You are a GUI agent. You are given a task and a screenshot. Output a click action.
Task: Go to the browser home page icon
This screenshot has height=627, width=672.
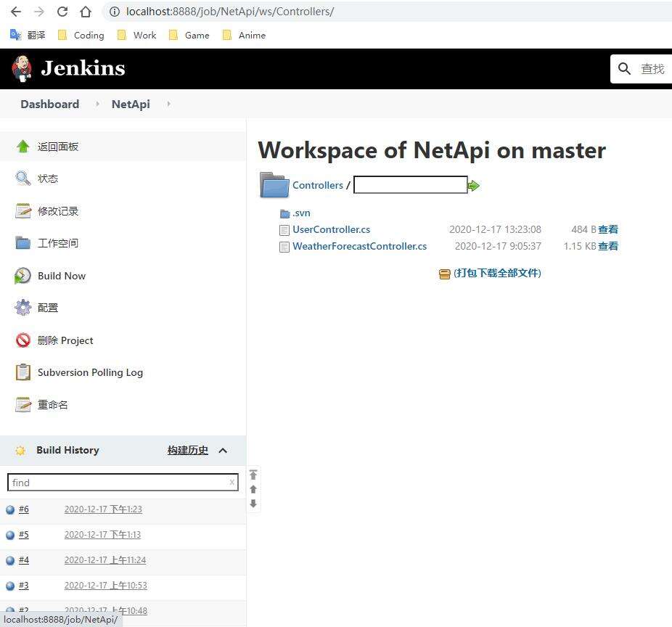pyautogui.click(x=86, y=12)
